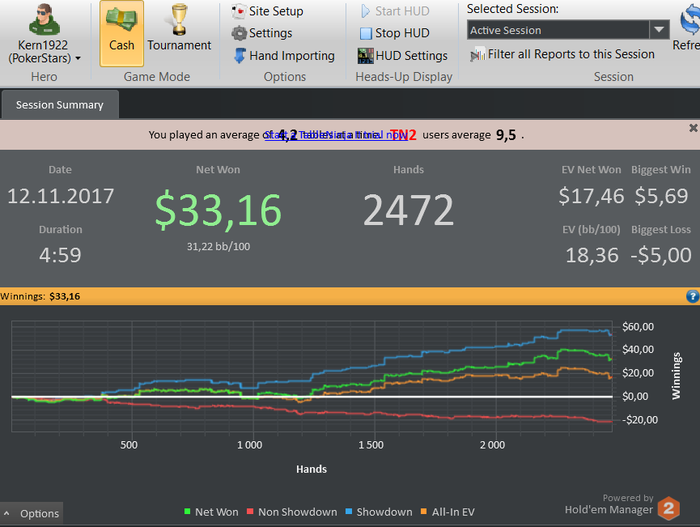Expand the Active Session dropdown arrow
Image resolution: width=700 pixels, height=527 pixels.
[659, 30]
